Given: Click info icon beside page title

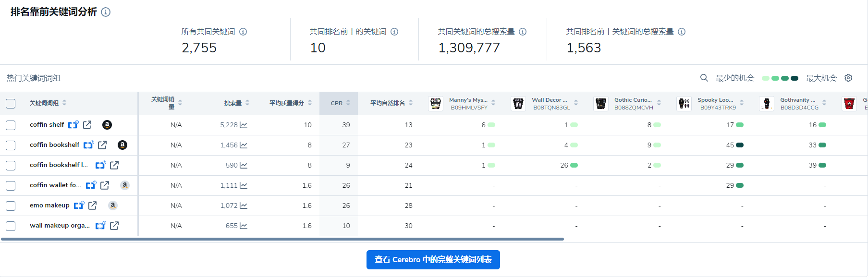Looking at the screenshot, I should (106, 12).
